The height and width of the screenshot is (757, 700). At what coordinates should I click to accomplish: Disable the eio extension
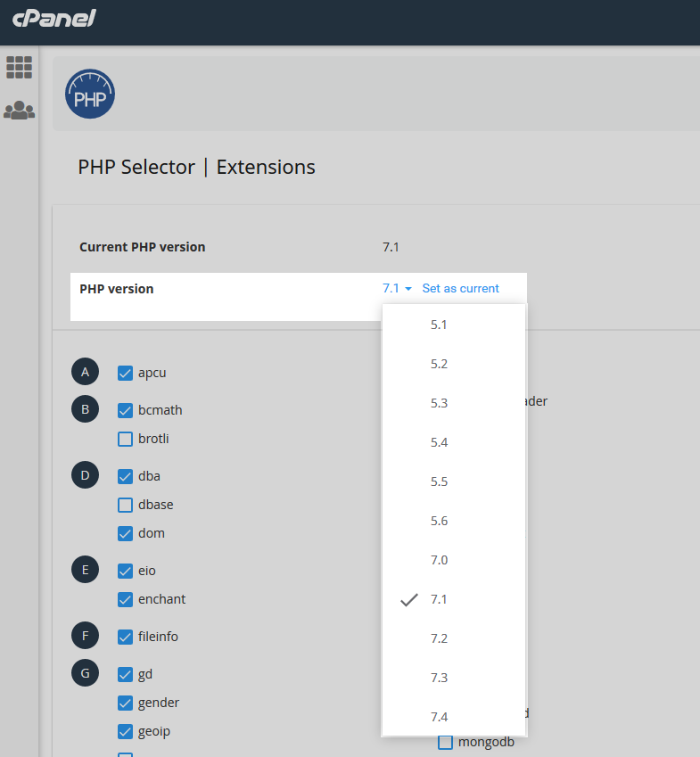[125, 572]
